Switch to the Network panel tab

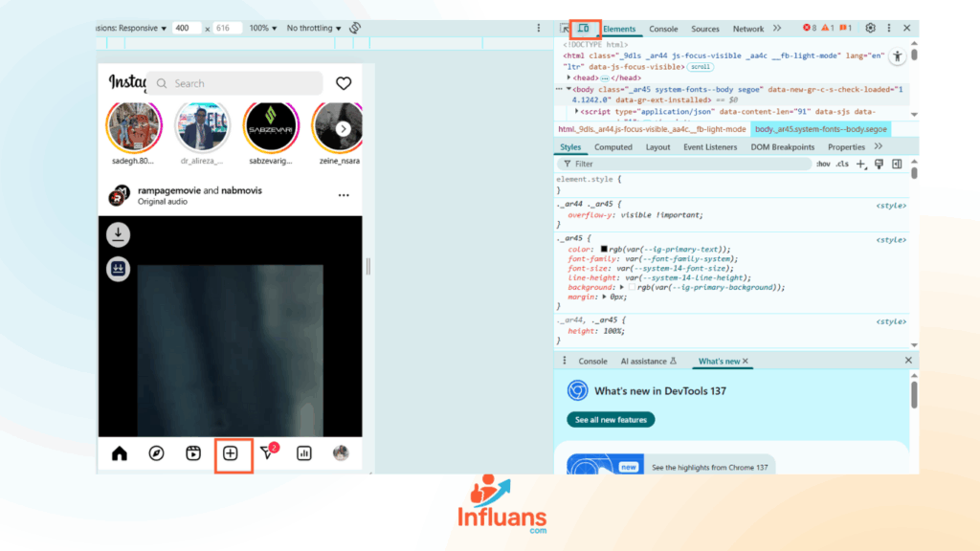748,29
